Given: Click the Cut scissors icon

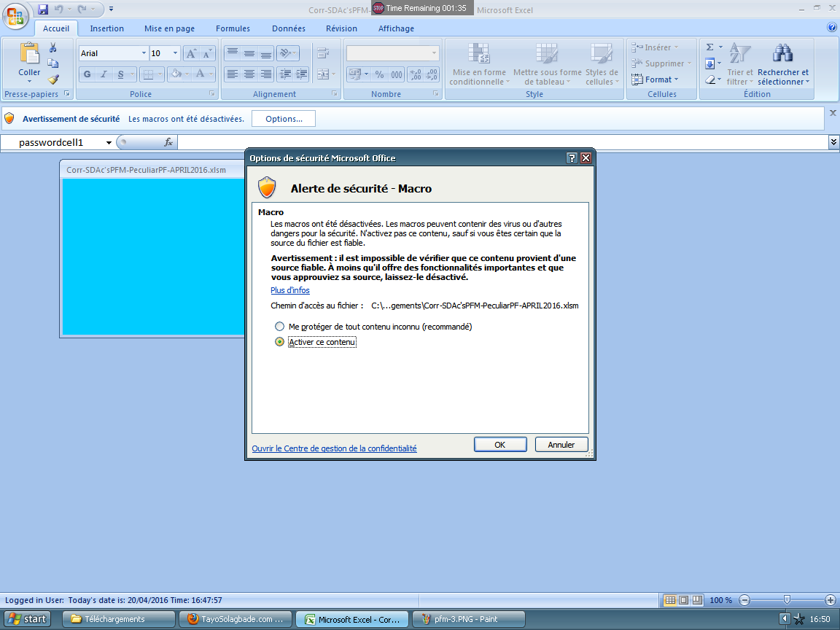Looking at the screenshot, I should click(53, 47).
